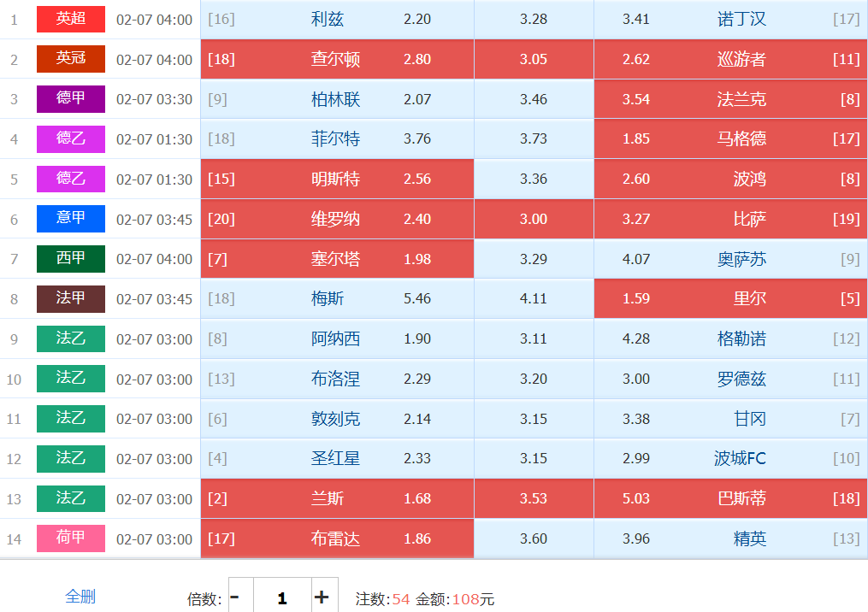This screenshot has width=868, height=612.
Task: Click the 全删 link to clear all
Action: (80, 597)
